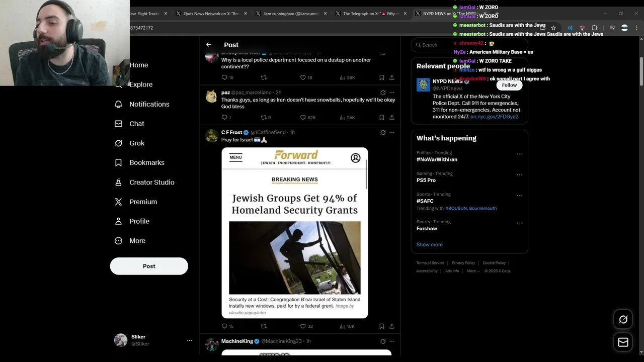Switch to The Telegraph on X tab
This screenshot has height=362, width=644.
pyautogui.click(x=370, y=14)
